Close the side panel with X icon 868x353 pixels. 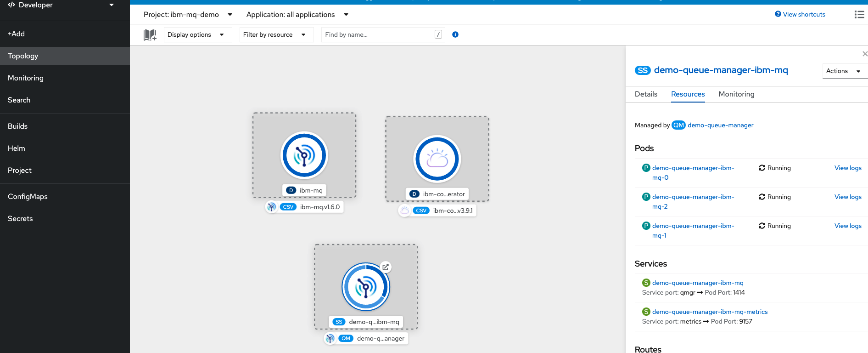865,54
